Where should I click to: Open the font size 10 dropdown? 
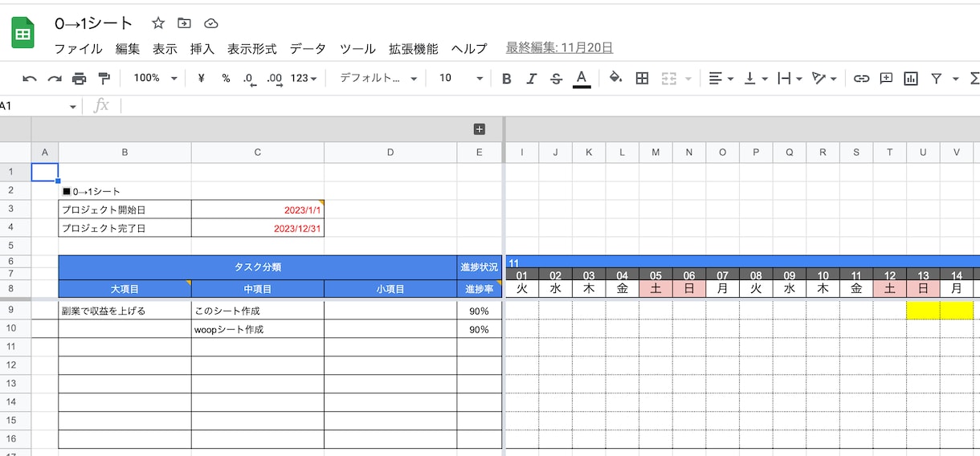tap(461, 78)
